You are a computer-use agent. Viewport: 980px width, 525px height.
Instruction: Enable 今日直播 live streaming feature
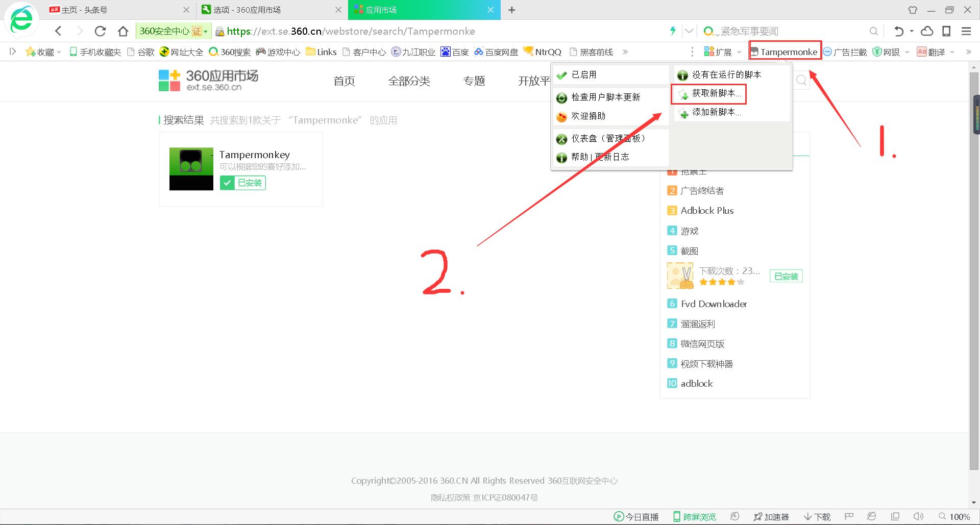(635, 516)
